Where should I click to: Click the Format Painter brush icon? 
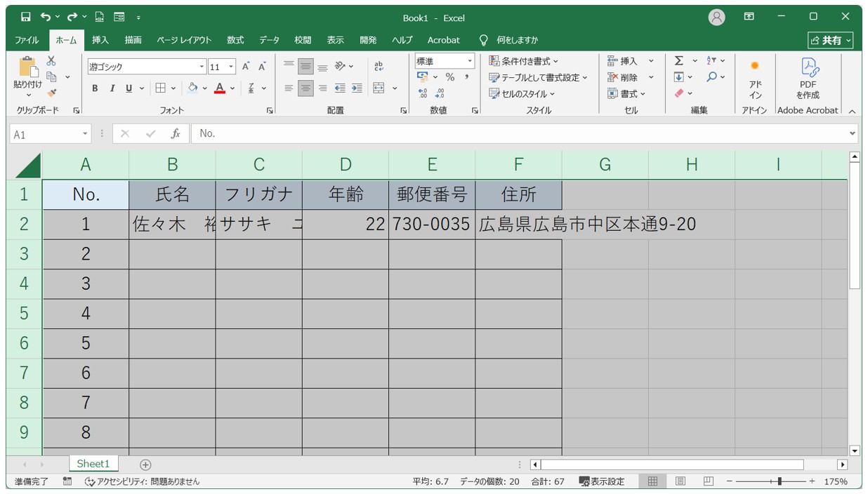[51, 92]
